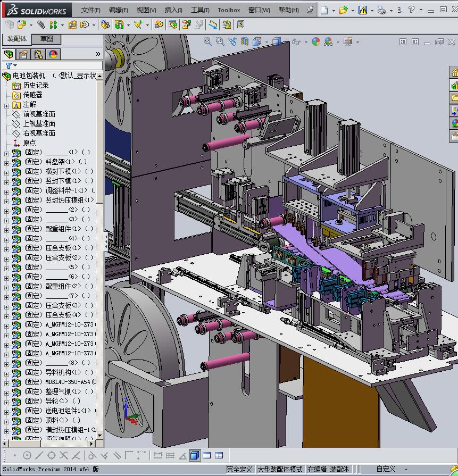
Task: Select 前视基准面 plane in the tree
Action: [x=39, y=114]
